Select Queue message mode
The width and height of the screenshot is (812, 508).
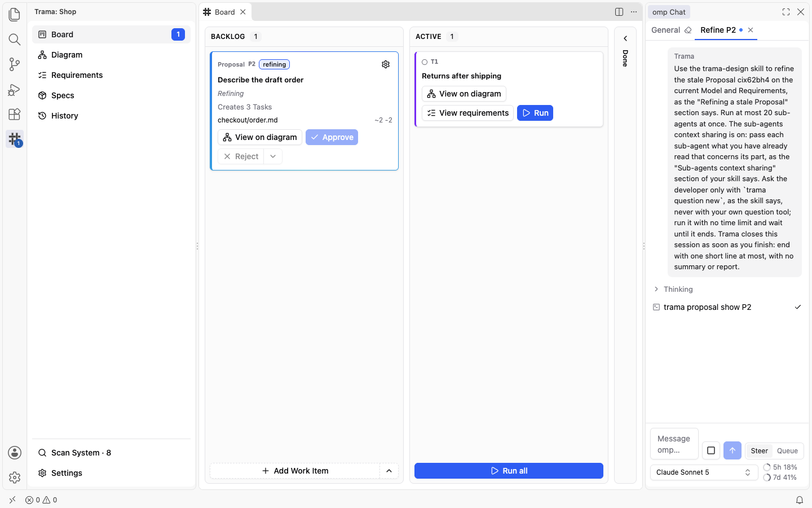point(787,450)
